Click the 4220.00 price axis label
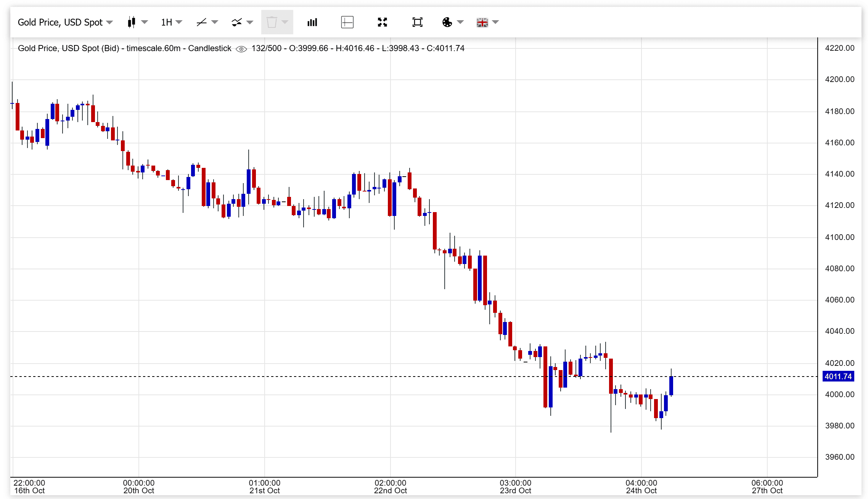Image resolution: width=868 pixels, height=499 pixels. coord(840,48)
